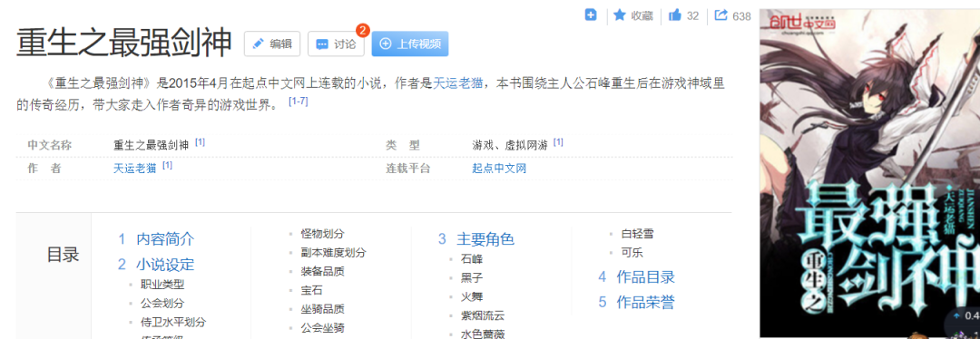Jump to 坐骑品质 subsection
This screenshot has width=980, height=339.
tap(322, 309)
